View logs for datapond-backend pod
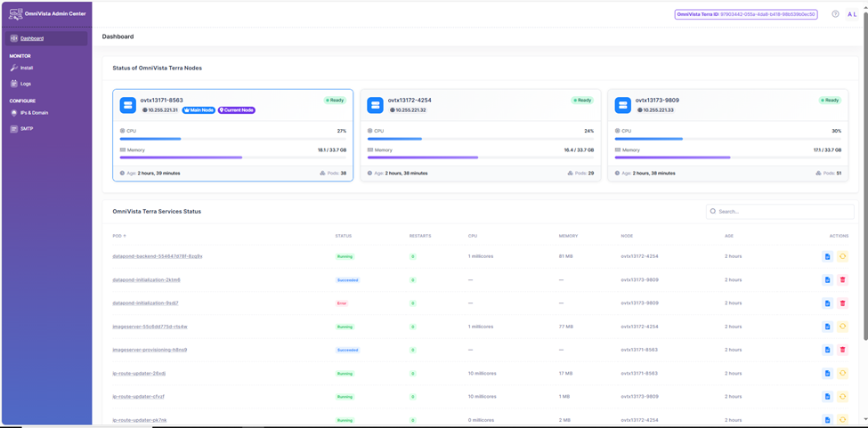The image size is (868, 428). coord(827,256)
